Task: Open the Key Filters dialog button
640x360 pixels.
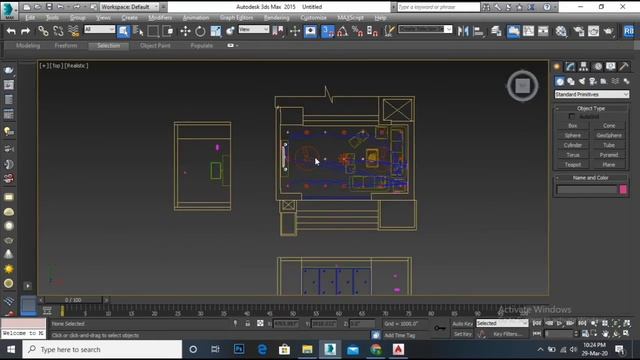Action: point(507,334)
